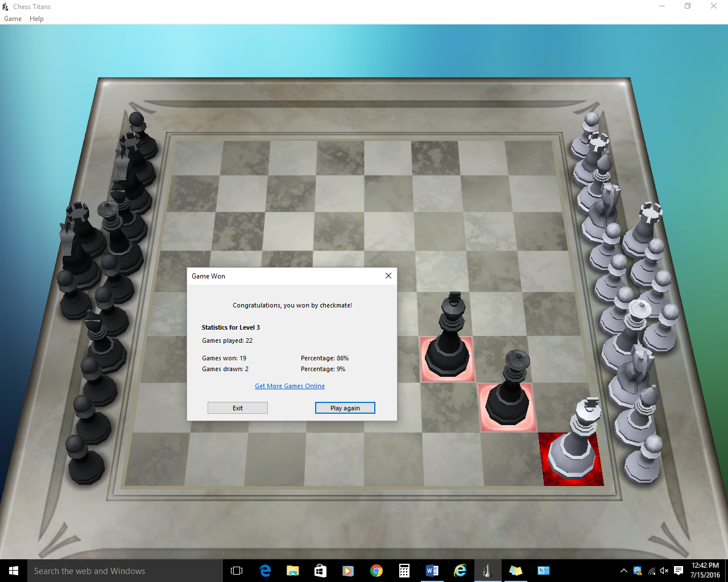
Task: Open the Action Center notifications icon
Action: point(678,571)
